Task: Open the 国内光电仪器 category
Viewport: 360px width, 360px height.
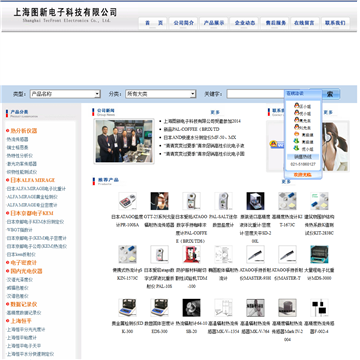Action: [26, 271]
